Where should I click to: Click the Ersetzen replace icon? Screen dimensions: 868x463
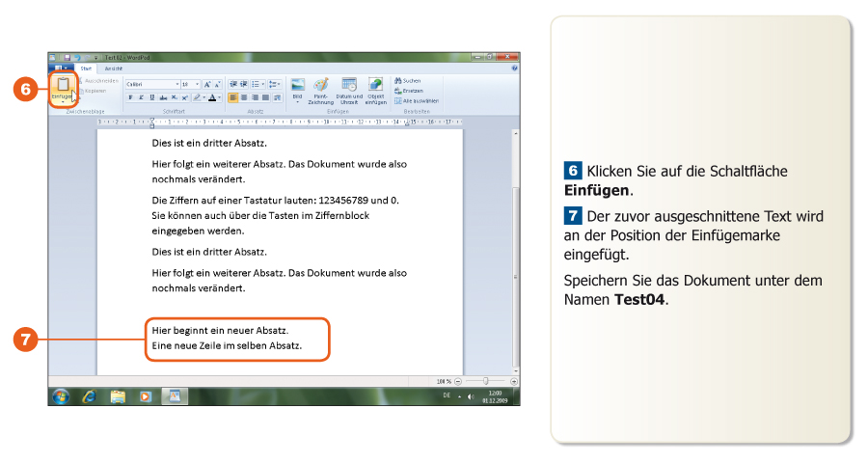pyautogui.click(x=408, y=91)
